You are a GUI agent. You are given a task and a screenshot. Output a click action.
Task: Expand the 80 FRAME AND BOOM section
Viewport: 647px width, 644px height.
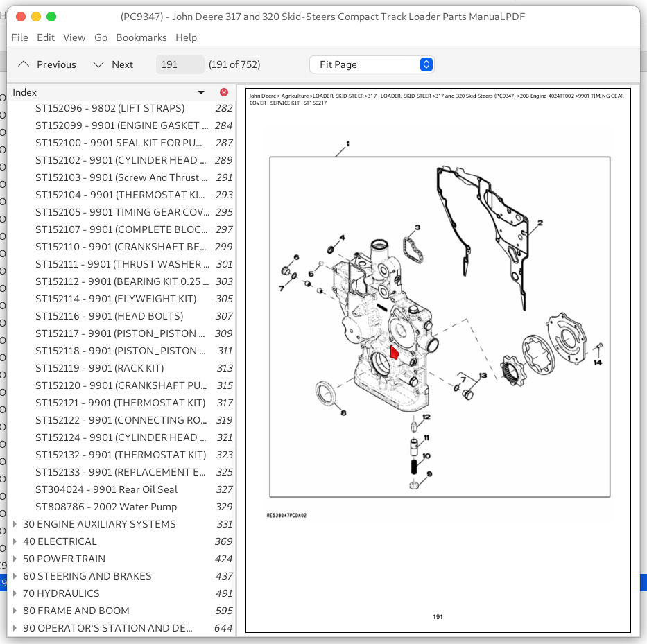click(15, 611)
